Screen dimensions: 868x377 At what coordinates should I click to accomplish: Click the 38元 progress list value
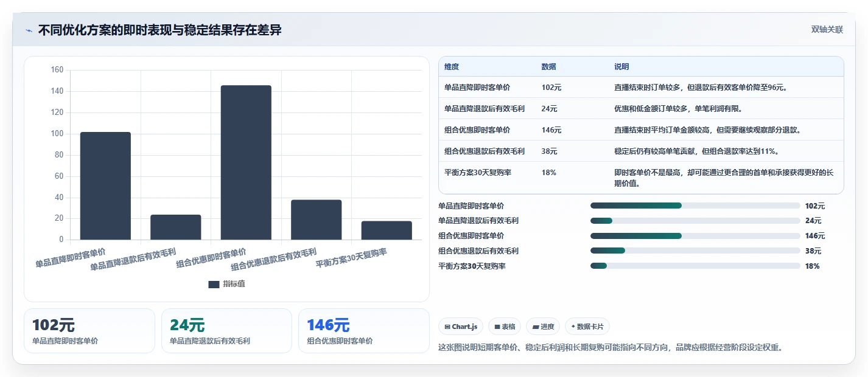[813, 251]
